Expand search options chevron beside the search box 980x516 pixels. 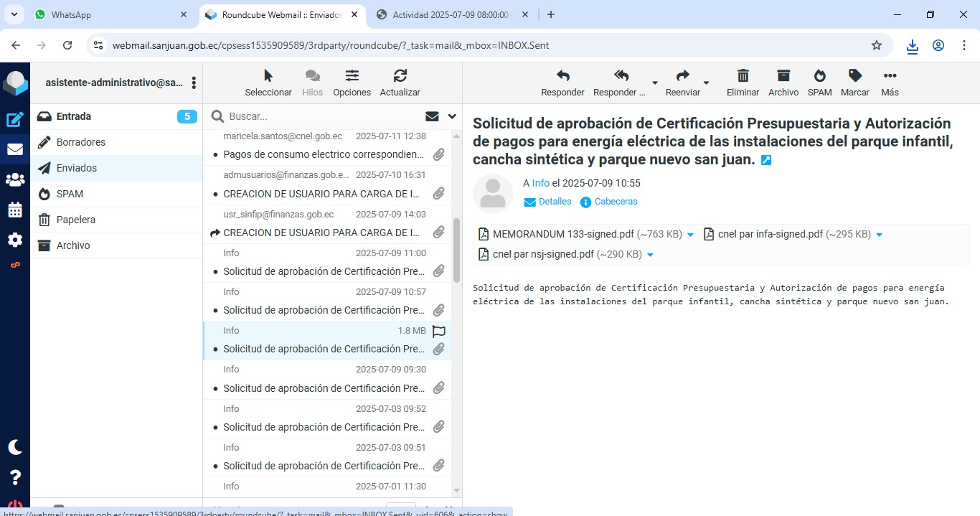452,116
